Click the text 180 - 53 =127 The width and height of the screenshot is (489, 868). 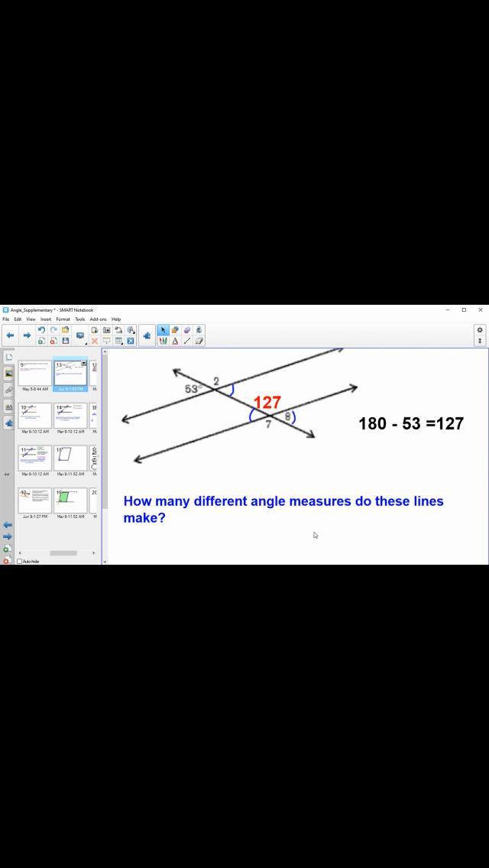(x=411, y=423)
